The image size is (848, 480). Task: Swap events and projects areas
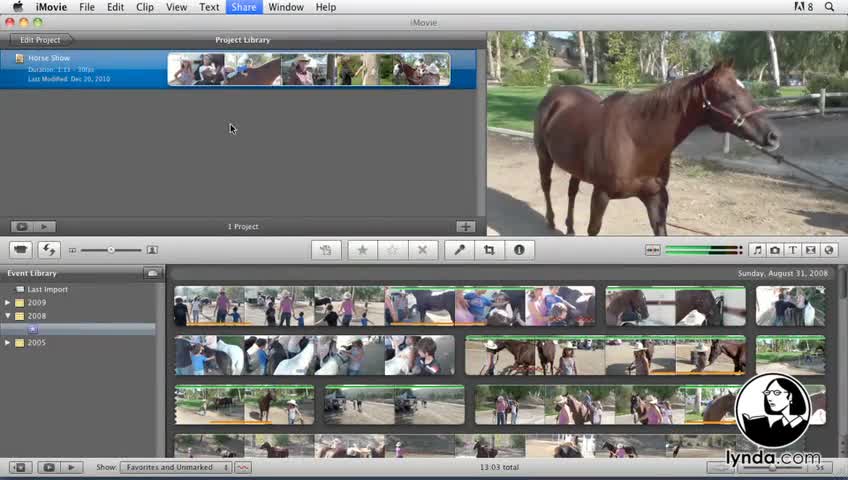click(48, 250)
